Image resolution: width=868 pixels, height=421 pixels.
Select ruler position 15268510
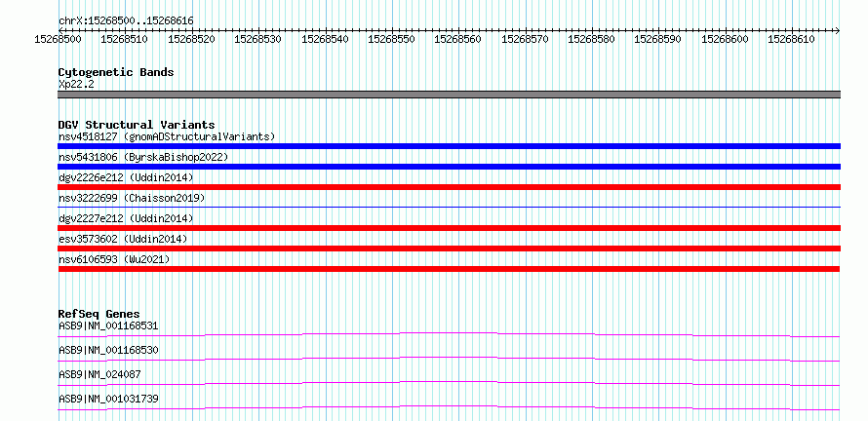click(x=125, y=39)
